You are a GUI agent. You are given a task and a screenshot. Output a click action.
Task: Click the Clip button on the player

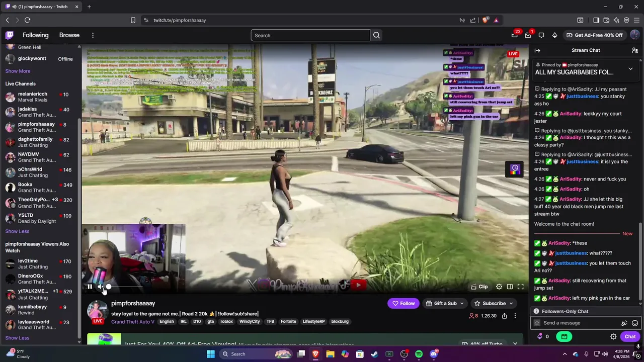pyautogui.click(x=479, y=287)
